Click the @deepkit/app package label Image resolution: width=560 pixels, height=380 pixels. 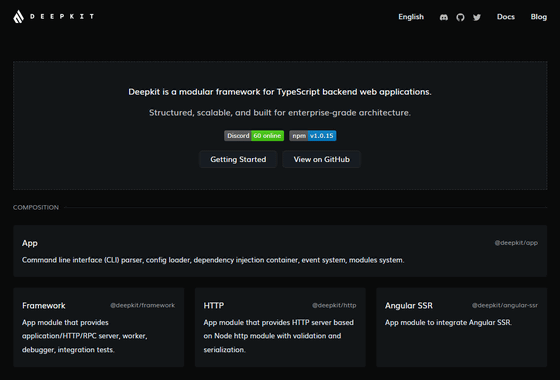(x=516, y=243)
